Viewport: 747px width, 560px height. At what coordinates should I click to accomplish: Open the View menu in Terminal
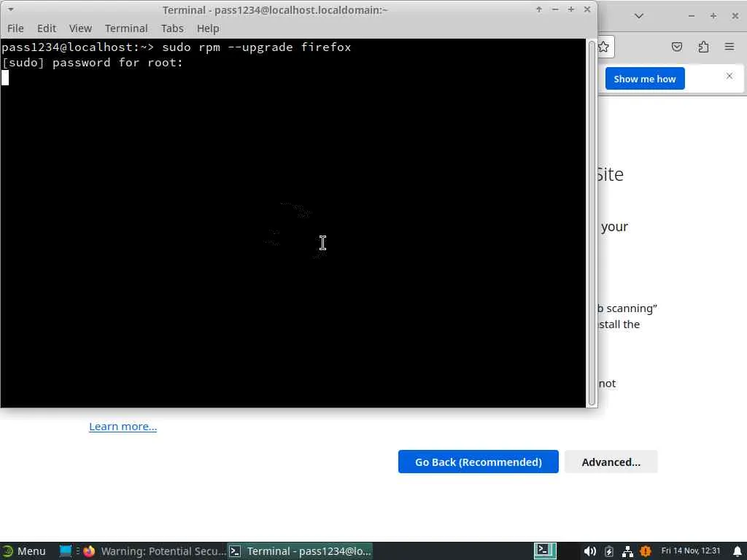tap(80, 28)
